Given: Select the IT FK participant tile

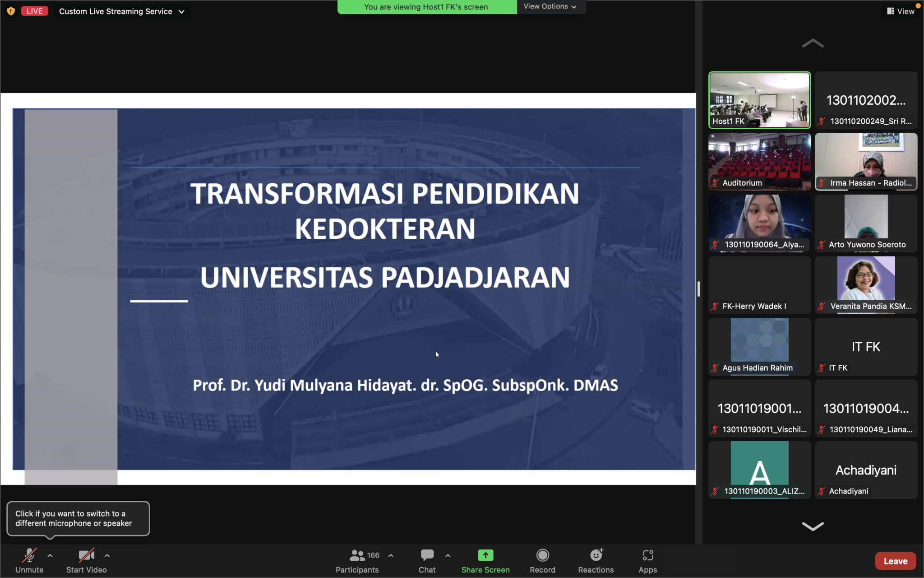Looking at the screenshot, I should (866, 347).
